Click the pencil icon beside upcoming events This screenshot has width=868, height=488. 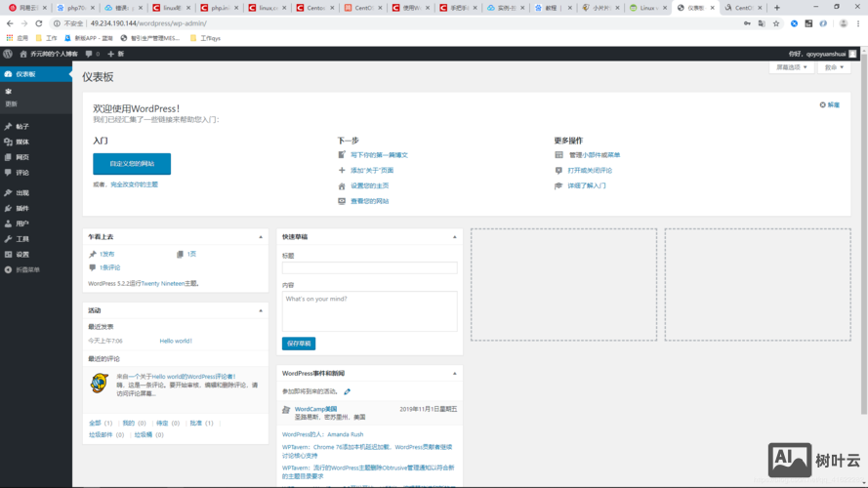pos(347,391)
